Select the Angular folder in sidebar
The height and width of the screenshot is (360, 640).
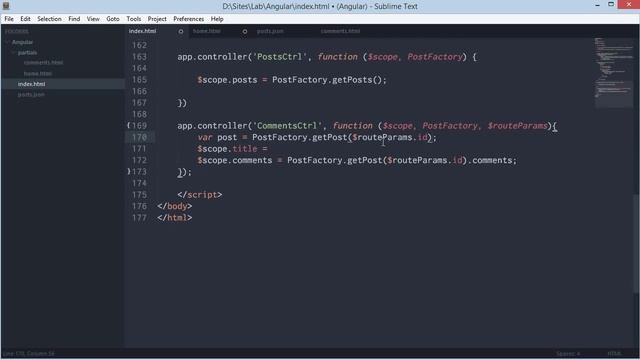(22, 42)
